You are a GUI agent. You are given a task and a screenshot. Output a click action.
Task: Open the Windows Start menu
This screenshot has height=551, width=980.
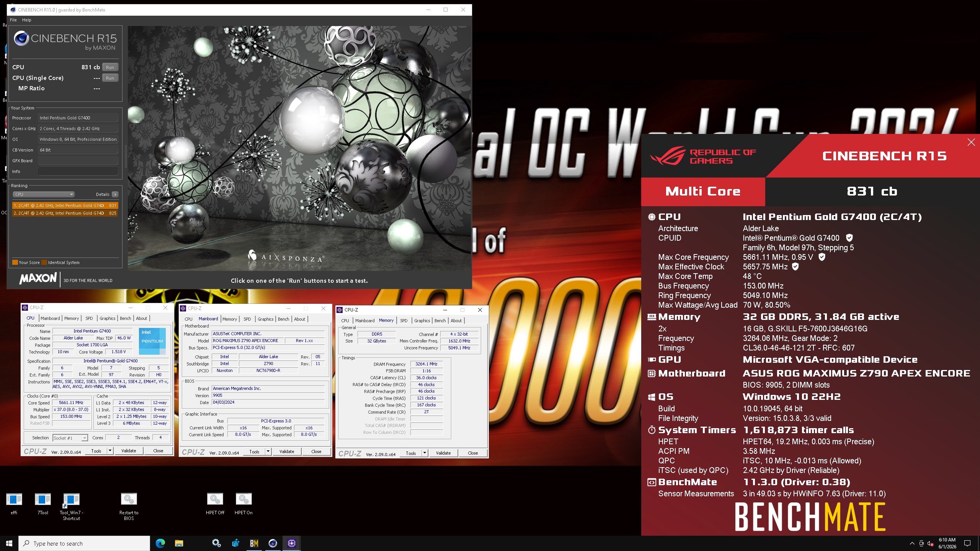point(9,543)
